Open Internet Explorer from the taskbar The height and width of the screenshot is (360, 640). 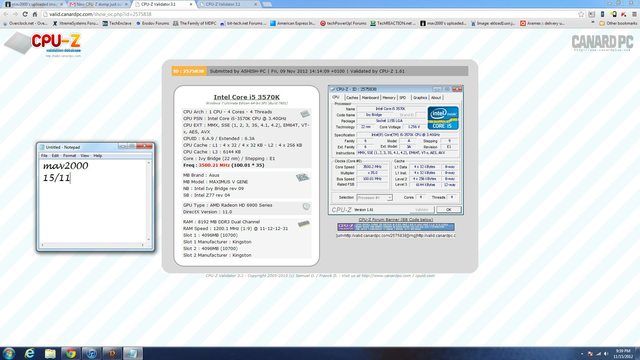click(x=29, y=353)
